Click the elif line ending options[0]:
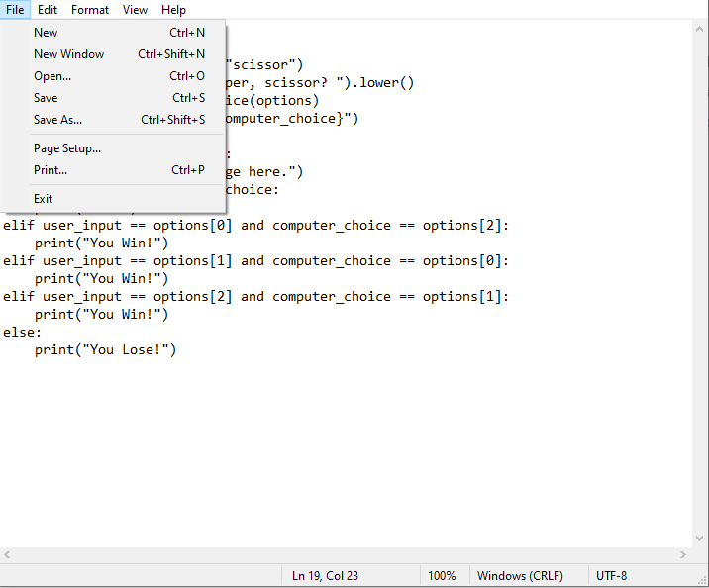The image size is (709, 588). [255, 260]
